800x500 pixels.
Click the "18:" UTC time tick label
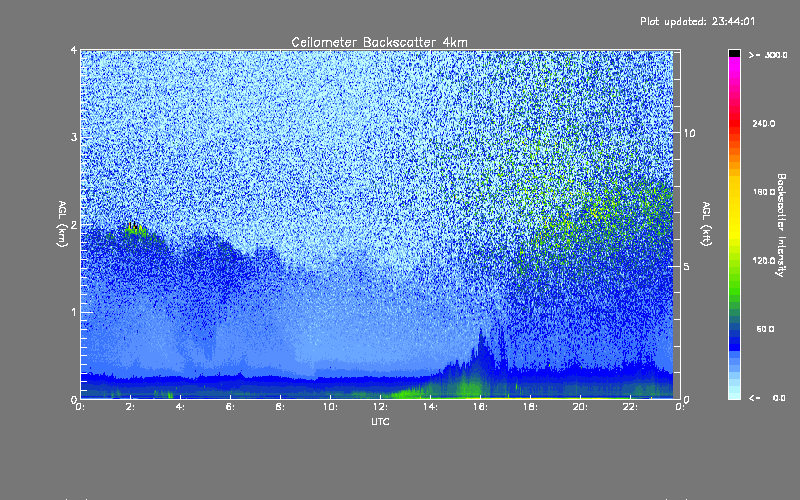coord(530,407)
